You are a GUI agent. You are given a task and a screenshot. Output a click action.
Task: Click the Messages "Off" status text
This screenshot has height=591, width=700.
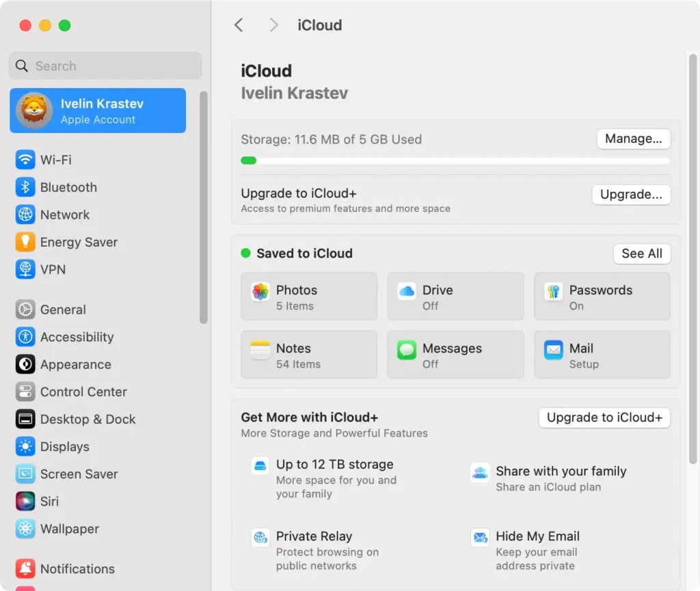coord(431,364)
